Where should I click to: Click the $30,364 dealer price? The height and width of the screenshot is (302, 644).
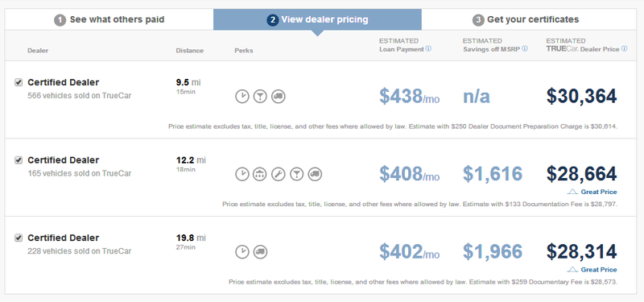click(581, 97)
